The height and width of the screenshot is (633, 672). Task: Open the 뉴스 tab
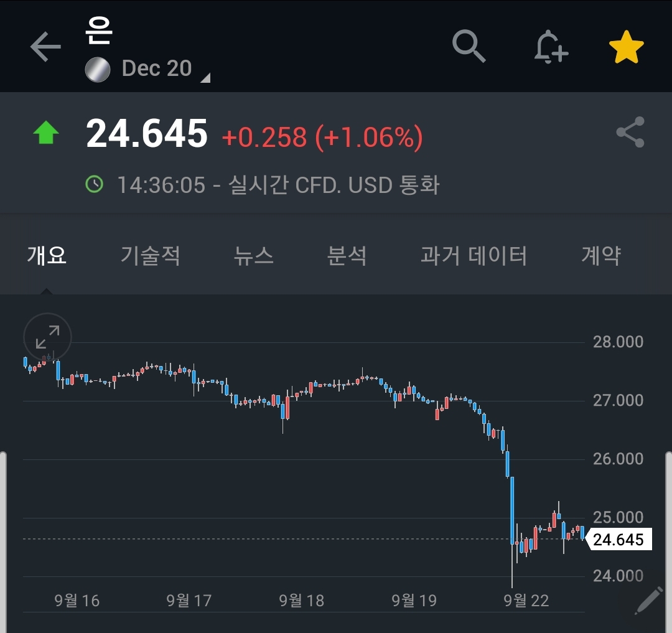tap(253, 255)
